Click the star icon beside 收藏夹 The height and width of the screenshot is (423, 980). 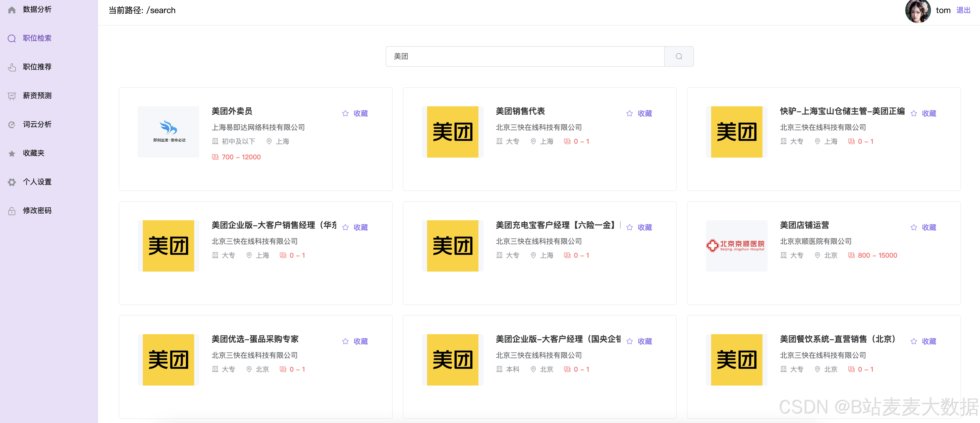click(x=12, y=153)
